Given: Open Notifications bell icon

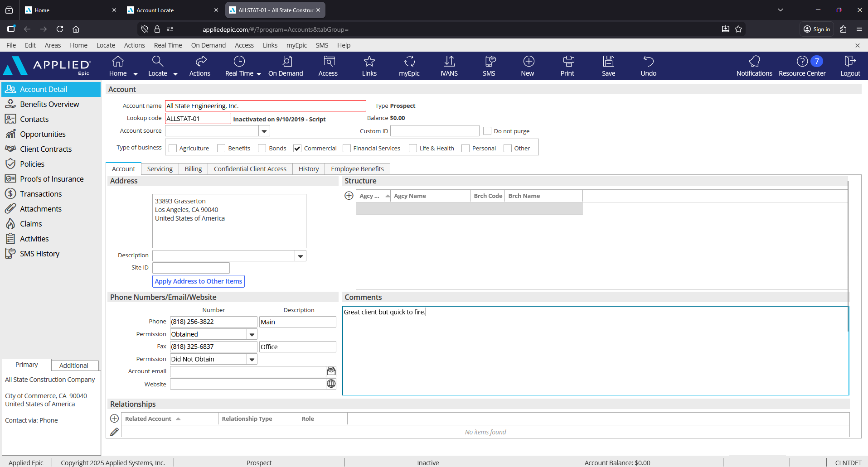Looking at the screenshot, I should pyautogui.click(x=754, y=66).
